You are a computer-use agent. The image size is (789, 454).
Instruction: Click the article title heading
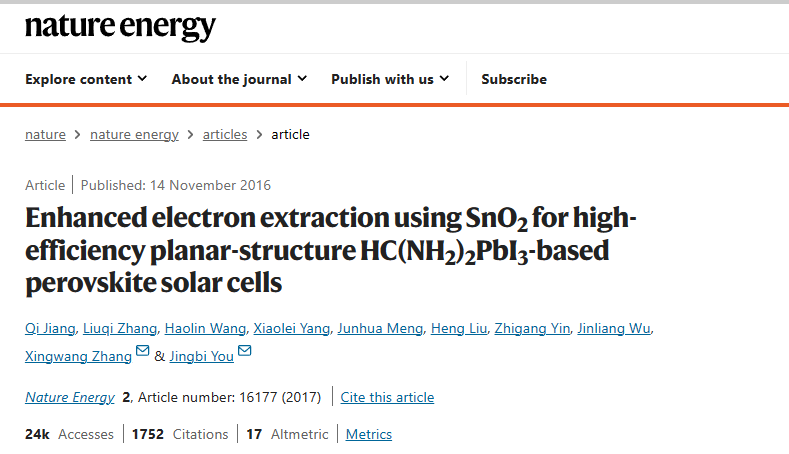tap(317, 250)
